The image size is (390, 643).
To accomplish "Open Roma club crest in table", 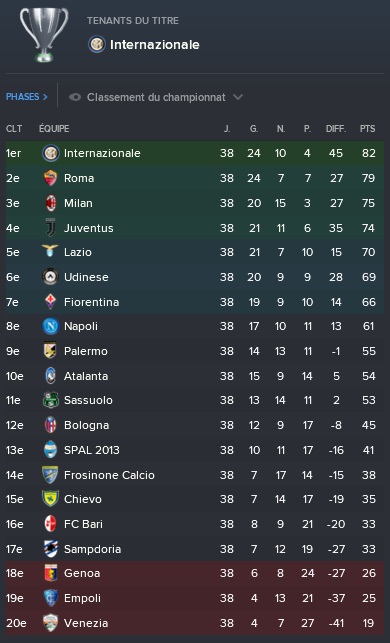I will (50, 178).
